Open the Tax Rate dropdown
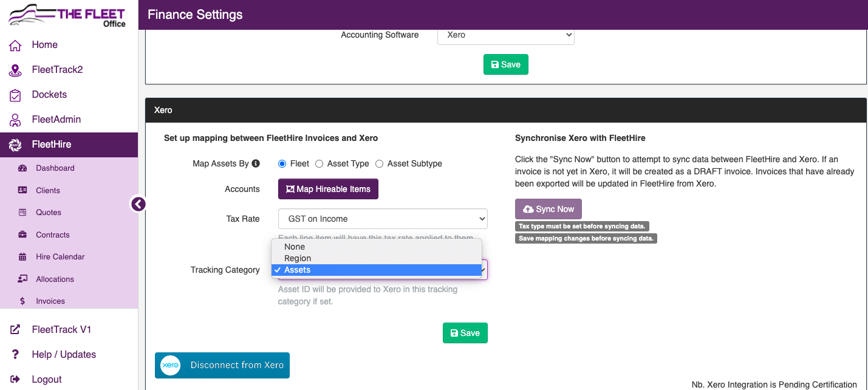The image size is (868, 390). pyautogui.click(x=383, y=219)
